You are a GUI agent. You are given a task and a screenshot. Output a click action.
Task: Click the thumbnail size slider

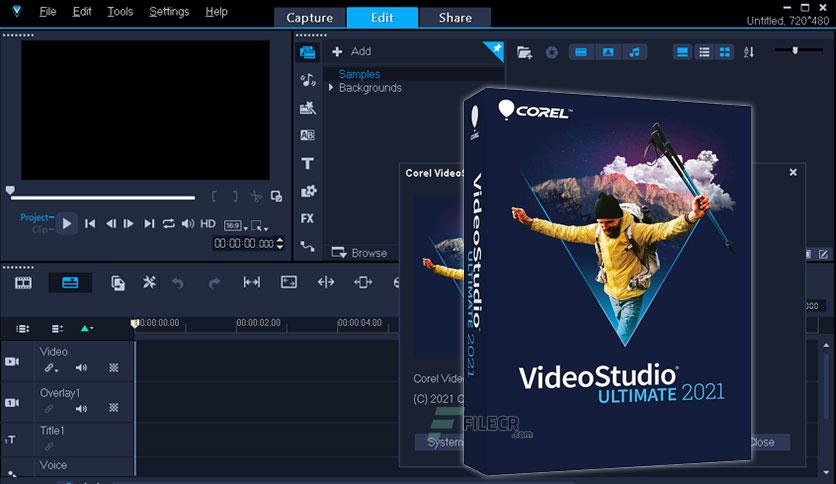(x=795, y=50)
